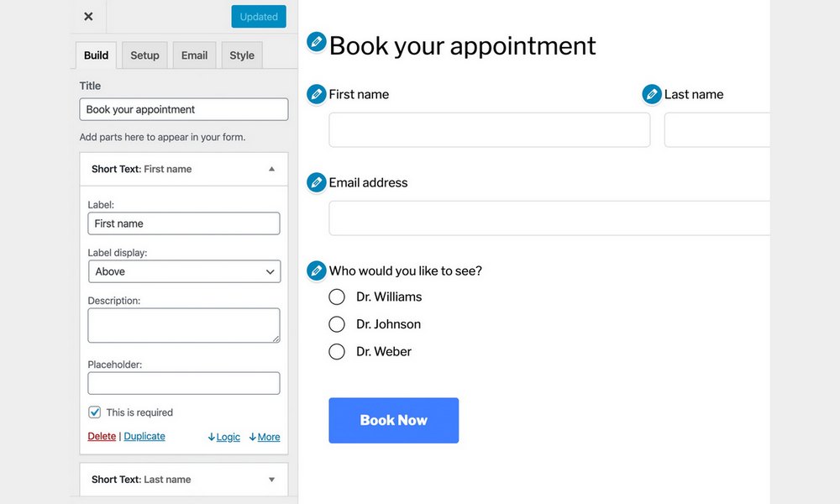Expand the Logic options link

(x=224, y=437)
